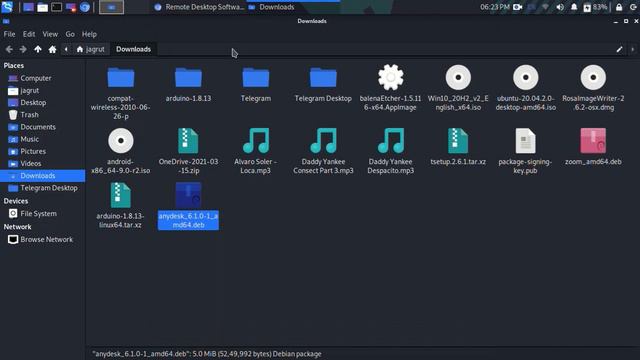Click the workspace switcher in top panel
This screenshot has height=360, width=640.
111,7
